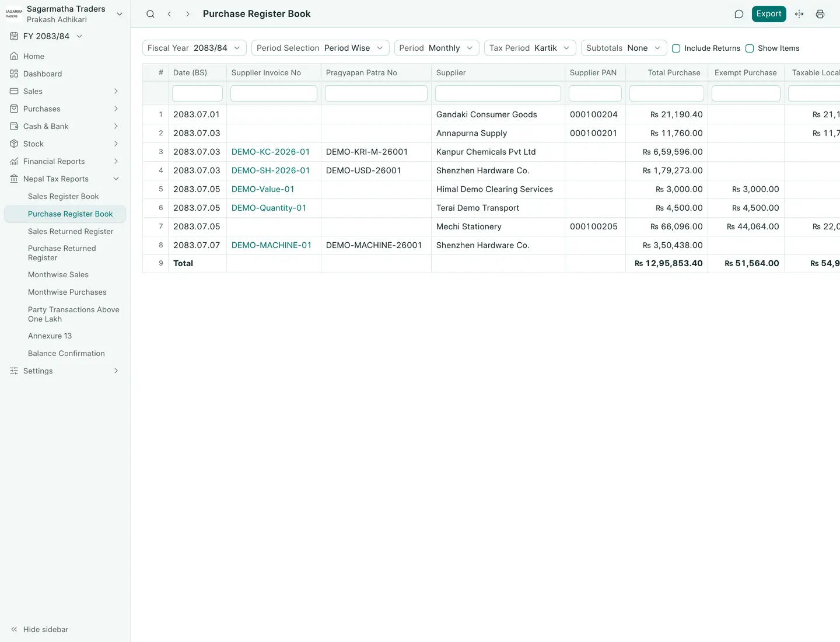Select Purchase Register Book menu item
The image size is (840, 642).
(x=65, y=214)
